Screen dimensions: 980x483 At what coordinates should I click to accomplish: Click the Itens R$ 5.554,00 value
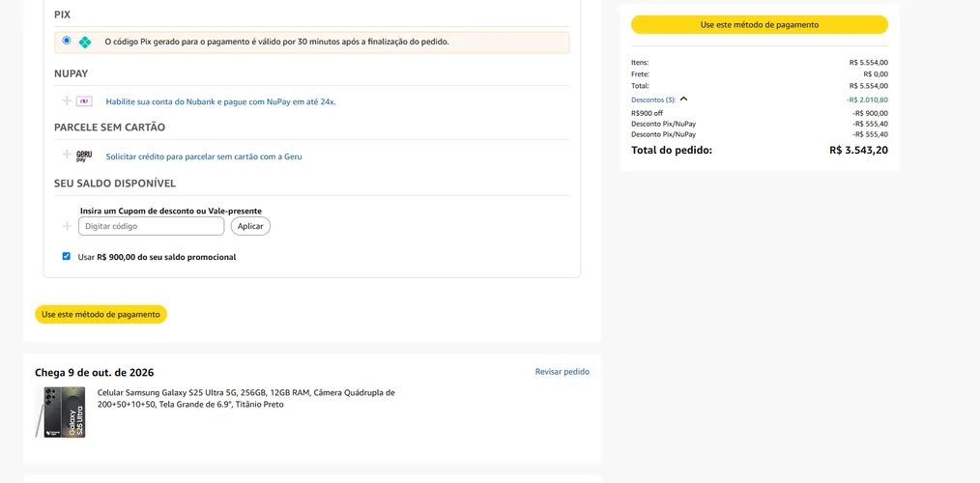coord(869,63)
